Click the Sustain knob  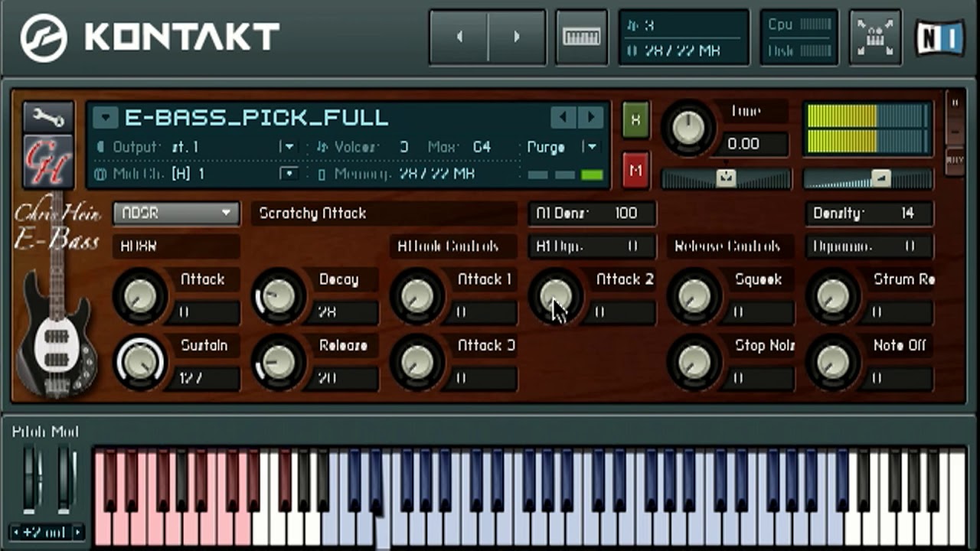[139, 361]
